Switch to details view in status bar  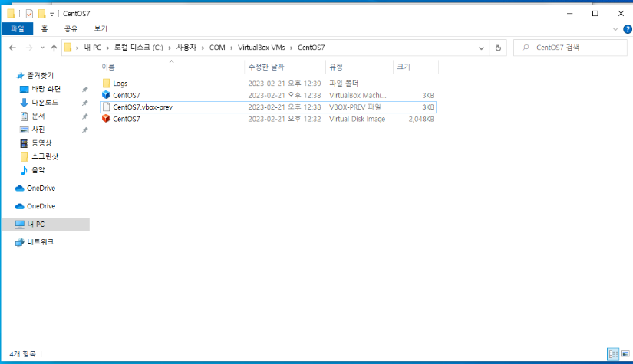click(x=613, y=354)
